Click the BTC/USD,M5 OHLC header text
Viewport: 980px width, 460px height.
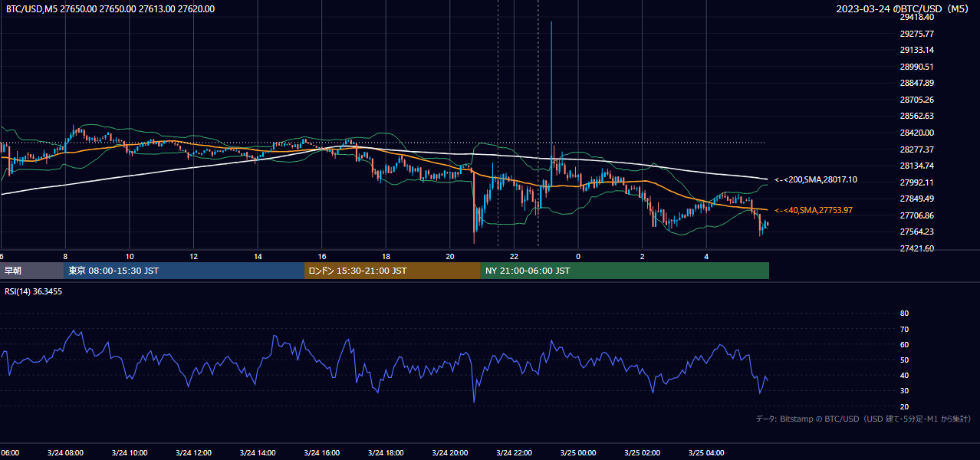tap(110, 9)
